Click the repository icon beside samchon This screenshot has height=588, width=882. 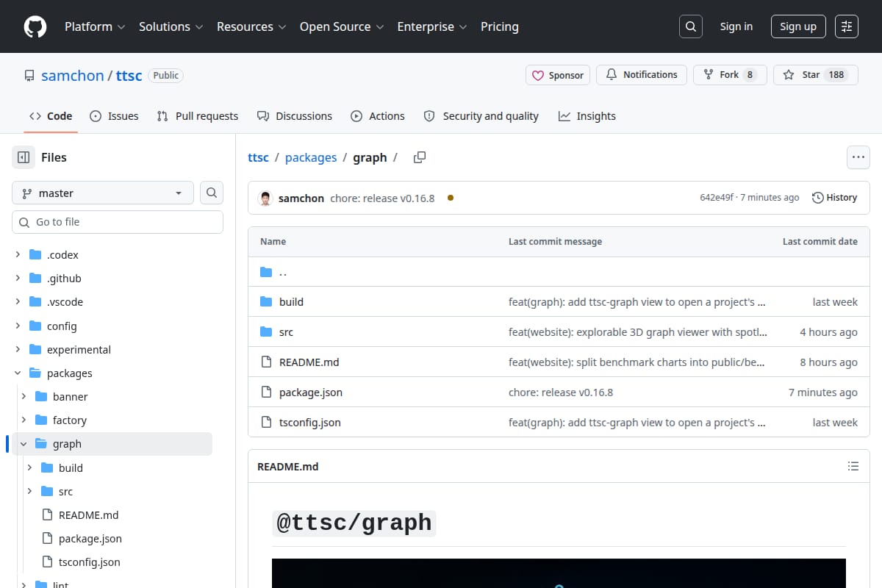click(29, 76)
